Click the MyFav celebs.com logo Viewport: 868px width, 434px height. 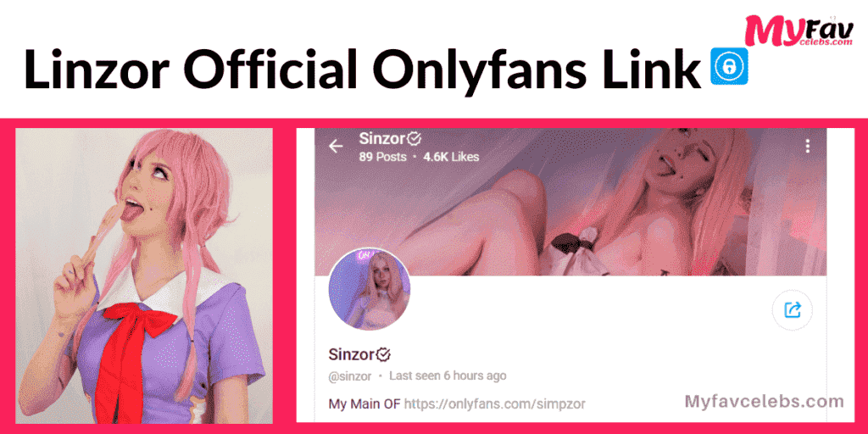click(798, 30)
